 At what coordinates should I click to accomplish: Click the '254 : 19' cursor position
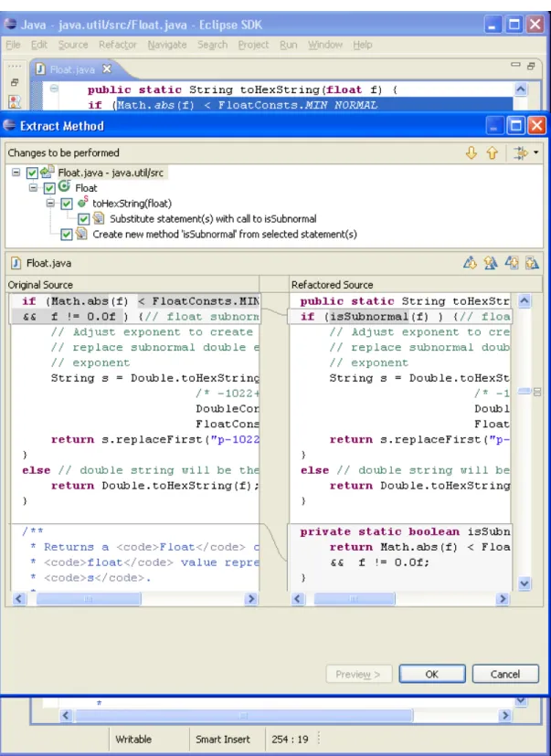pos(290,740)
